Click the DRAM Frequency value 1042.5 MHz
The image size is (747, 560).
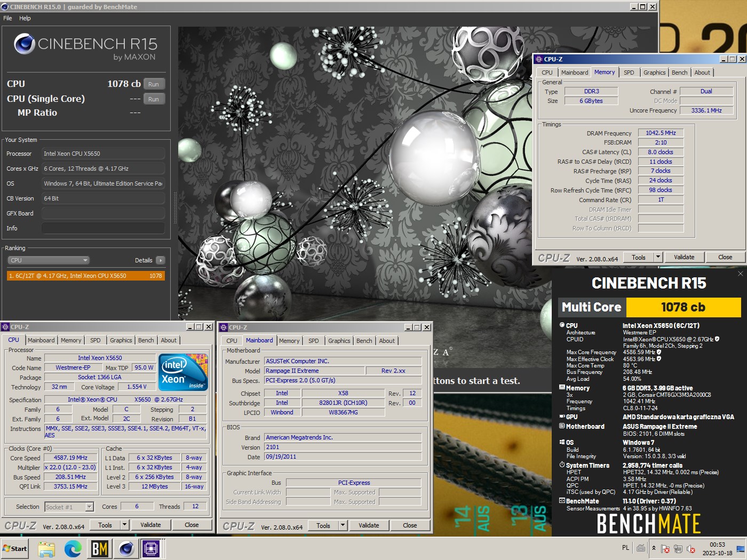coord(661,133)
